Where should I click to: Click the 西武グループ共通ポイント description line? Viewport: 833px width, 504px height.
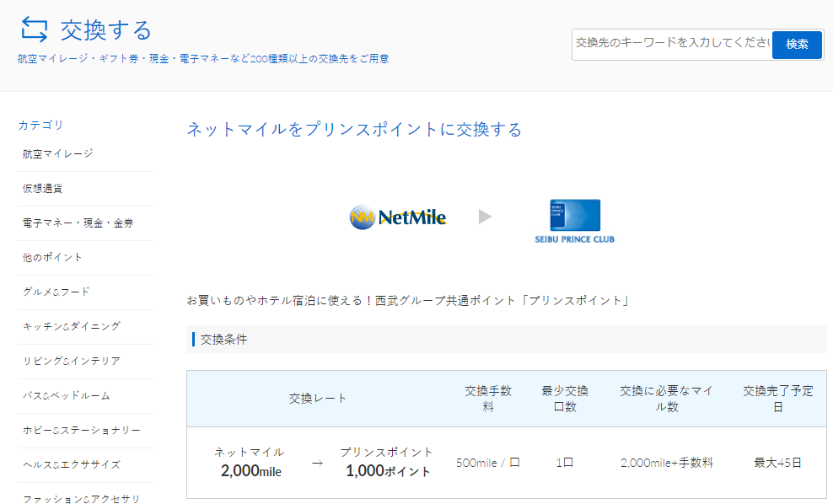click(408, 301)
